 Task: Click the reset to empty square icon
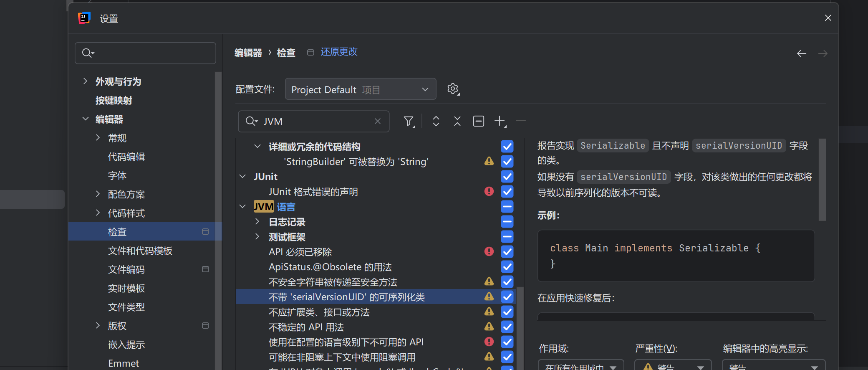click(478, 121)
